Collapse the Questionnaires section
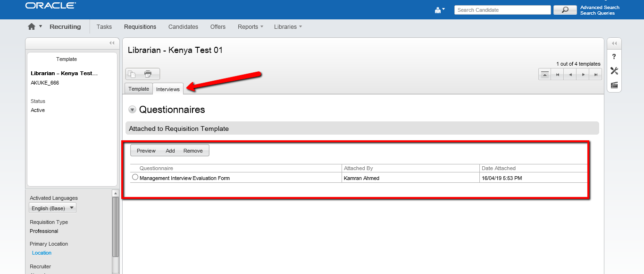This screenshot has height=274, width=644. point(132,110)
